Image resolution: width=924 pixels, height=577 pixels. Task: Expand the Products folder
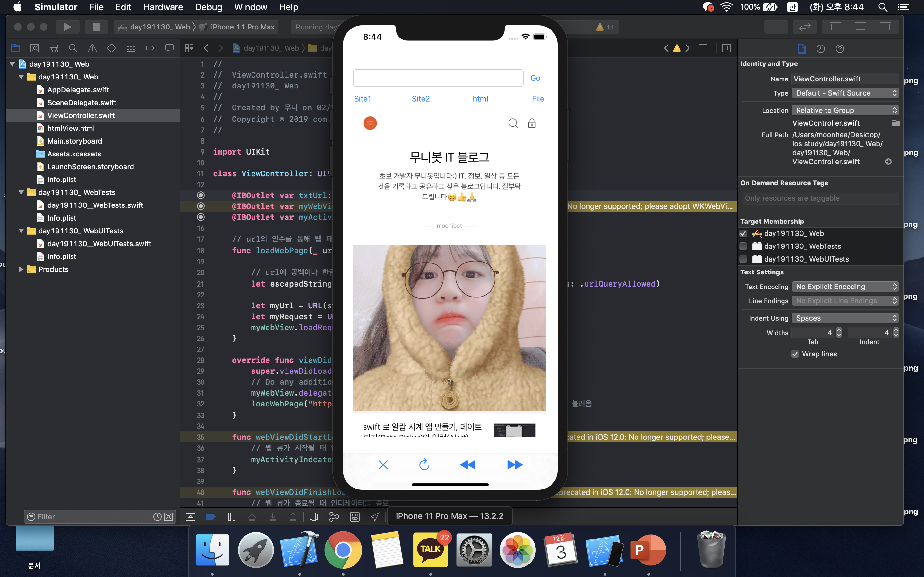(x=21, y=269)
